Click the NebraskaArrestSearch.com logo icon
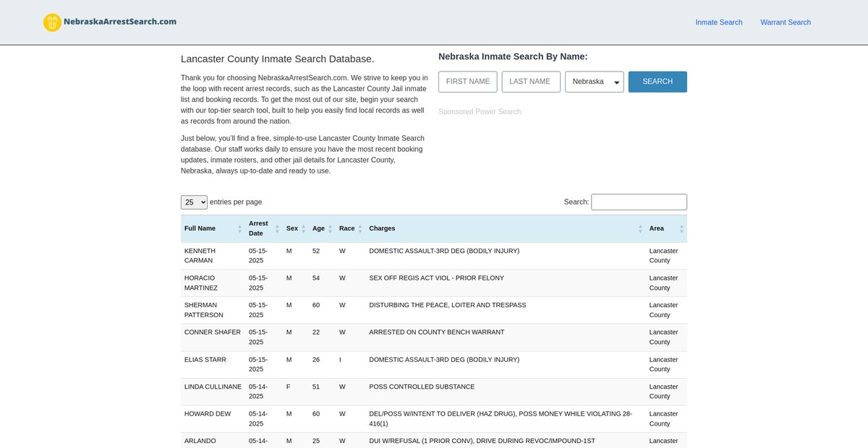868x448 pixels. 52,22
